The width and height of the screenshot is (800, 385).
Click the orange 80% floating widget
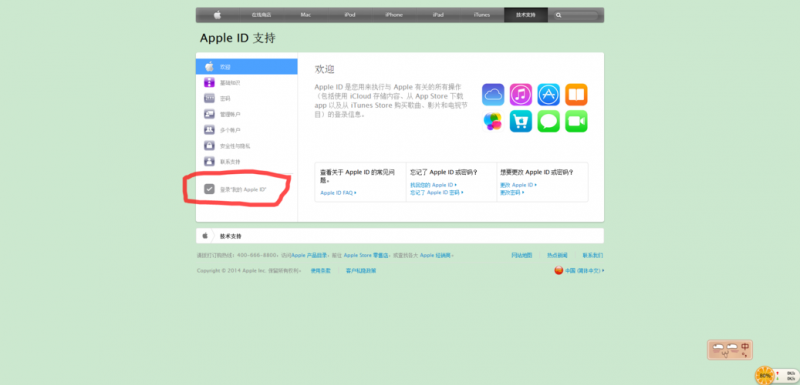(x=764, y=375)
